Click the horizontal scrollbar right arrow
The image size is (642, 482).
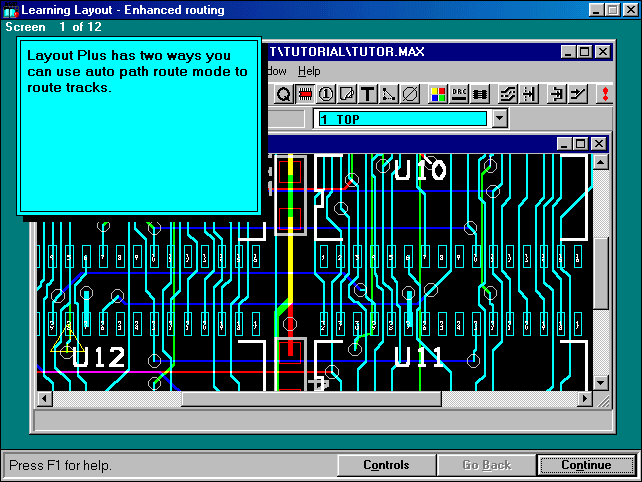(x=584, y=399)
